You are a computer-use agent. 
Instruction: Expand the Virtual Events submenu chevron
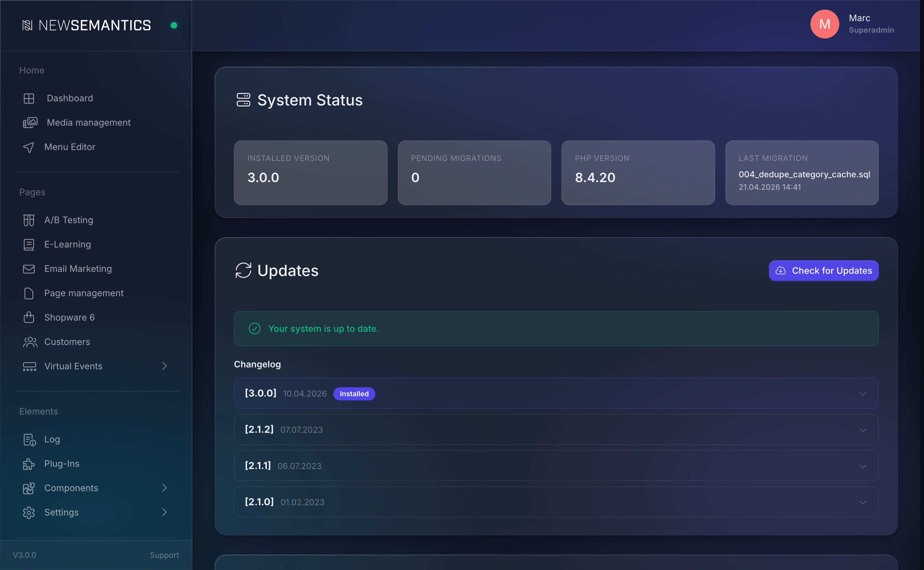point(165,366)
